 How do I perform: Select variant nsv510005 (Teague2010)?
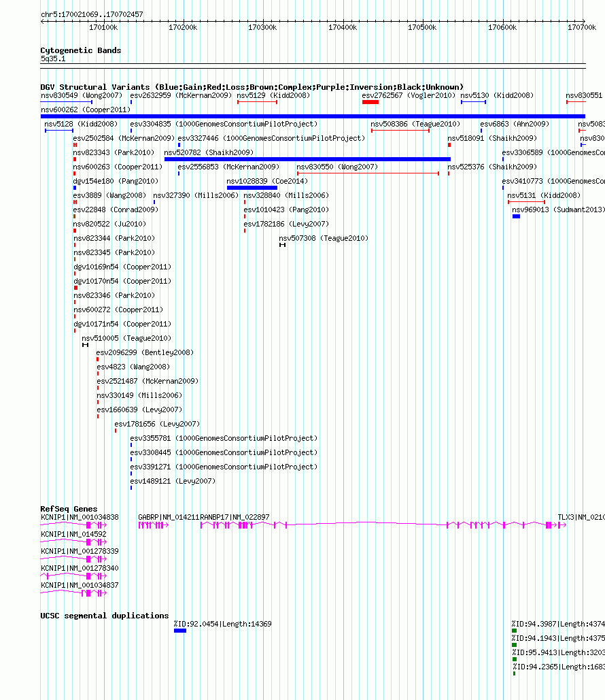click(x=126, y=338)
